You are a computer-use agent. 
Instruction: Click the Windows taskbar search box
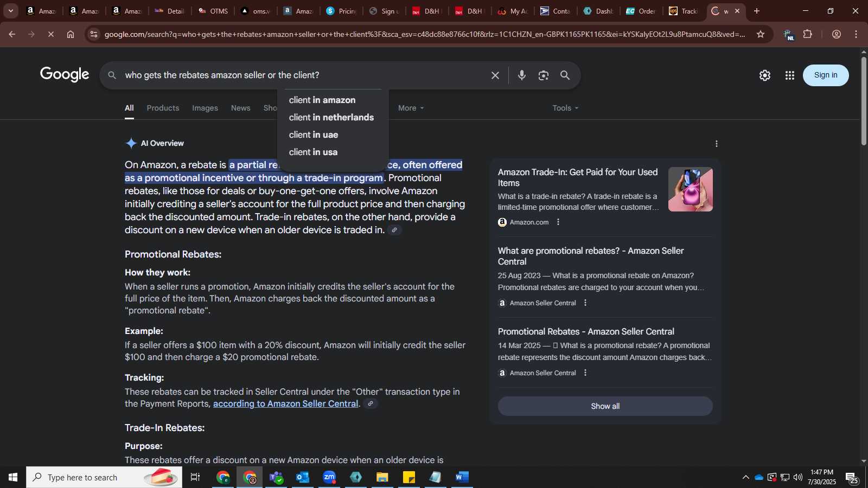[x=104, y=477]
